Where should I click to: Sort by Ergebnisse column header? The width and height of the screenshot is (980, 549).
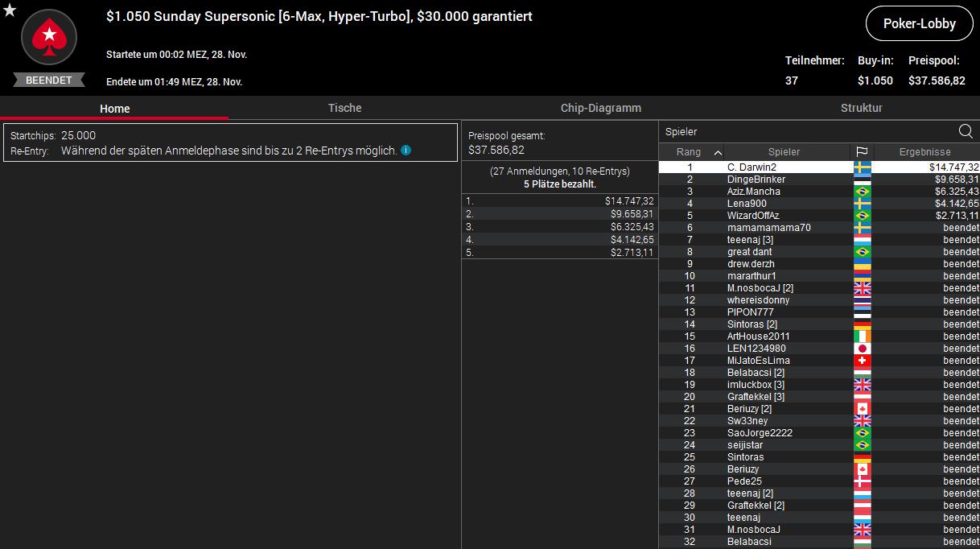(x=924, y=152)
